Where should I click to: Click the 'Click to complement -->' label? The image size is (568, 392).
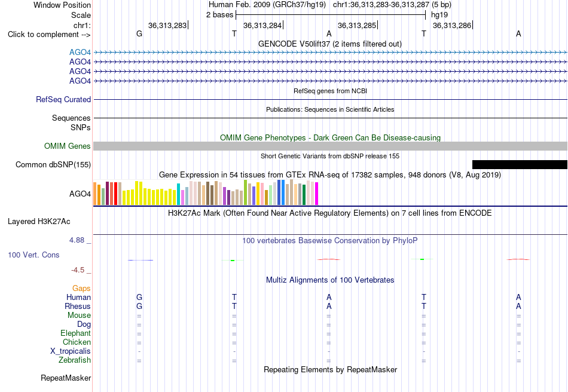pos(49,35)
